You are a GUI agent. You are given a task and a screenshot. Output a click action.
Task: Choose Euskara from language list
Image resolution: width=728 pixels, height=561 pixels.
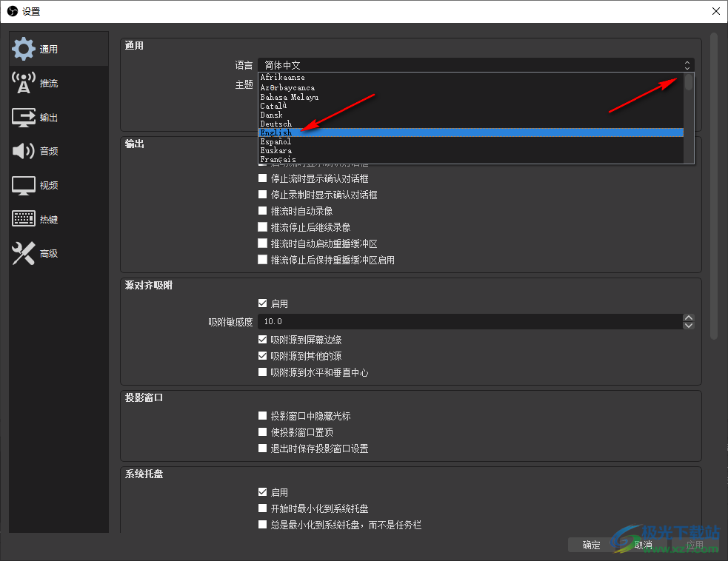pos(471,150)
